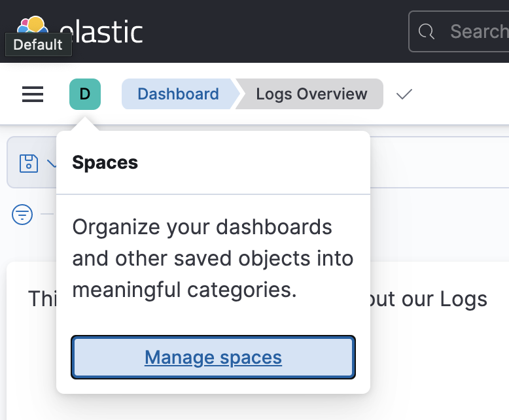This screenshot has width=509, height=420.
Task: Click the green D space avatar
Action: (x=85, y=94)
